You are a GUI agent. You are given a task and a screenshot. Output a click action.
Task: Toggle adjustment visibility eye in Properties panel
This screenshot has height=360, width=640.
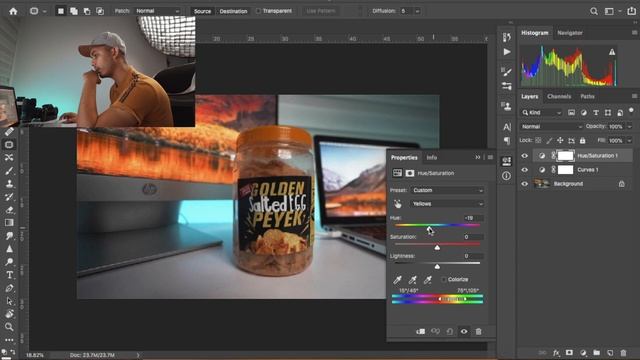(464, 331)
